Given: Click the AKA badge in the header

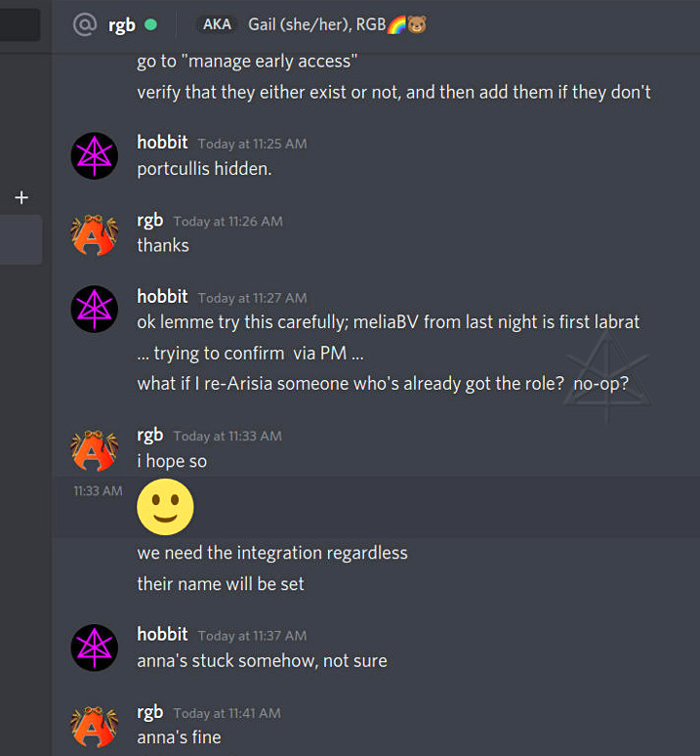Looking at the screenshot, I should coord(217,24).
